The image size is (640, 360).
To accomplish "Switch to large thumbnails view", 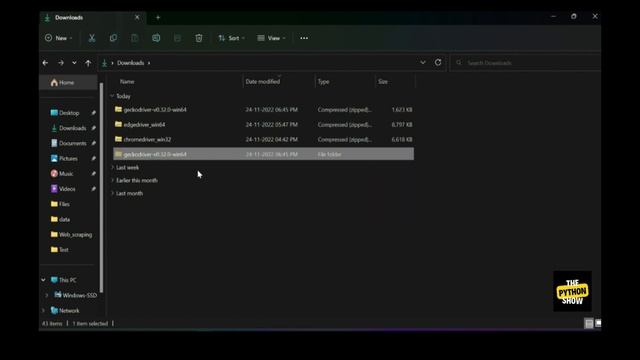I will tap(598, 323).
